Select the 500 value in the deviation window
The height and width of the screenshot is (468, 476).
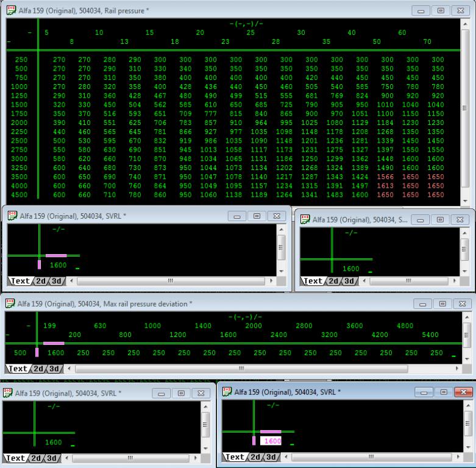click(x=20, y=353)
